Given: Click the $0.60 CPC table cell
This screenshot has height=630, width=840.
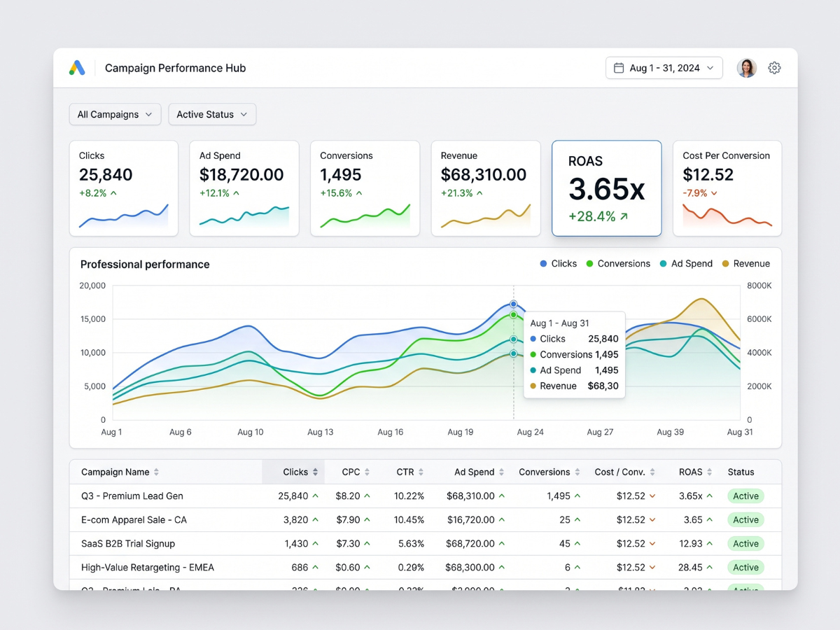Looking at the screenshot, I should point(348,568).
